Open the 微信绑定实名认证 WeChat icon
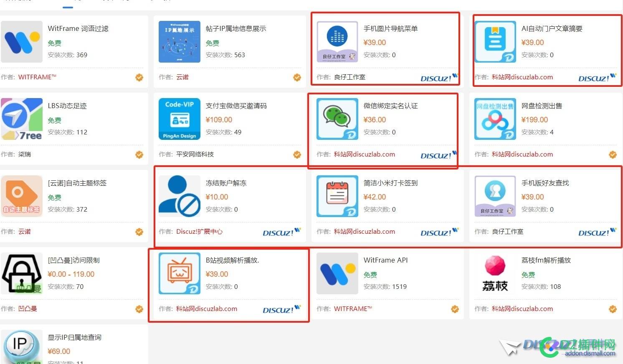623x364 pixels. (337, 119)
